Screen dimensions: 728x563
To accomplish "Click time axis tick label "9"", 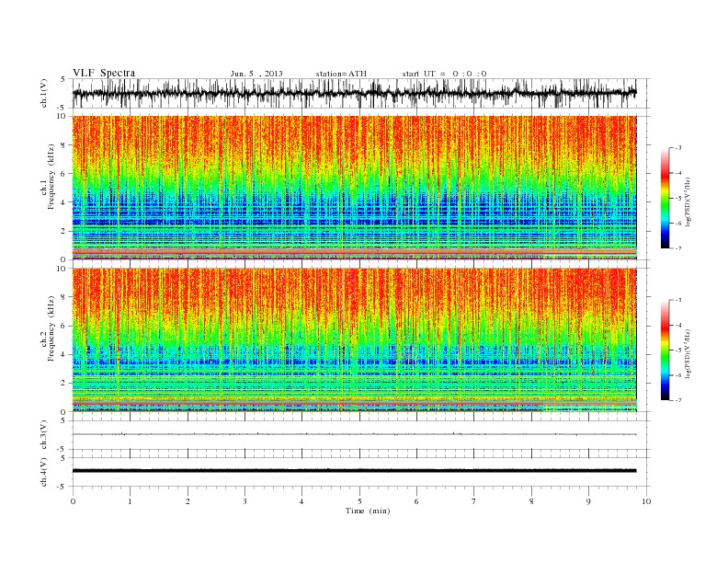I will coord(588,501).
